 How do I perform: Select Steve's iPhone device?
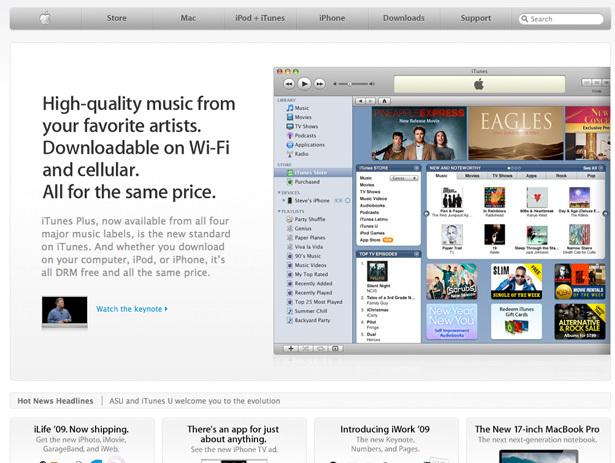tap(308, 201)
